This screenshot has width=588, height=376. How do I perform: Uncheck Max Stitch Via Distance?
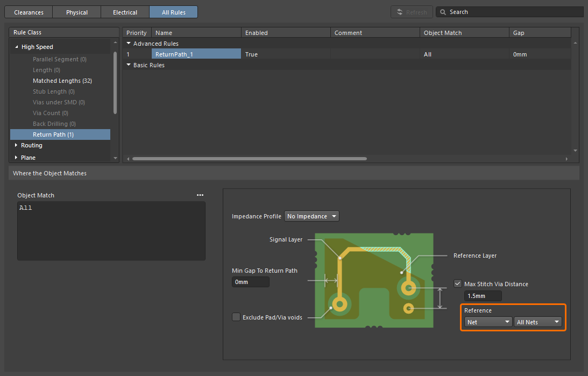point(457,284)
